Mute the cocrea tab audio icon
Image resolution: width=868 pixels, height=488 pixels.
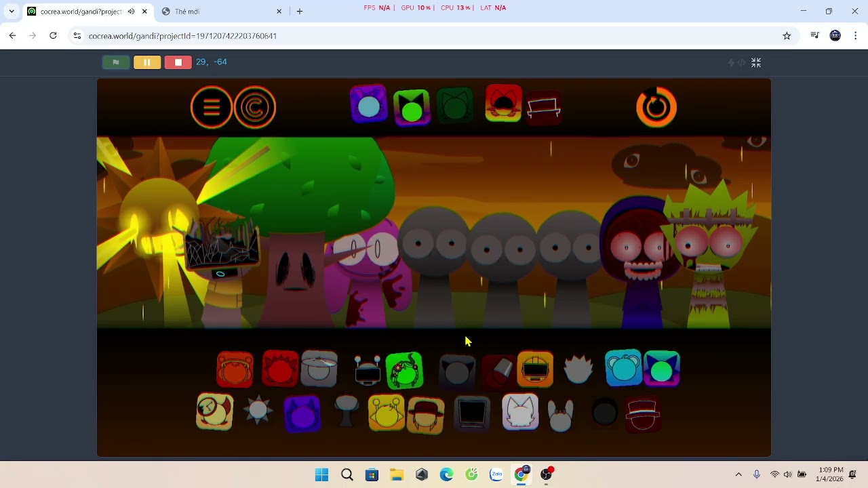[131, 12]
